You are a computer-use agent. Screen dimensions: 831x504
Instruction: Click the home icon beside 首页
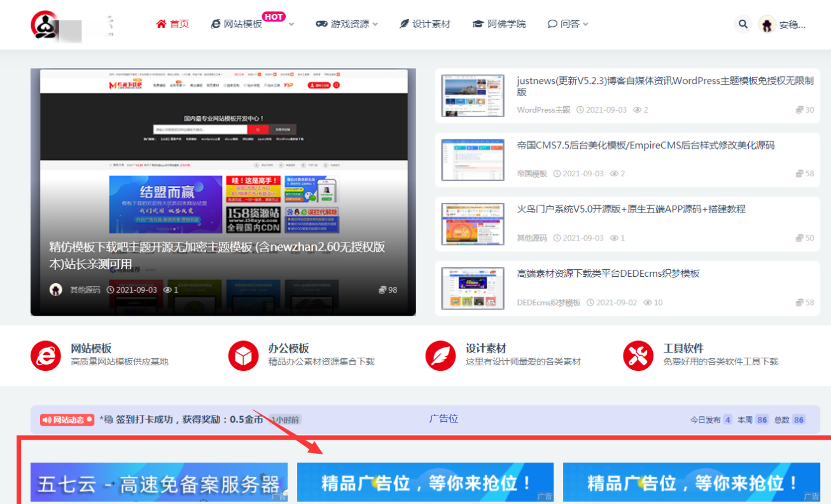point(161,24)
